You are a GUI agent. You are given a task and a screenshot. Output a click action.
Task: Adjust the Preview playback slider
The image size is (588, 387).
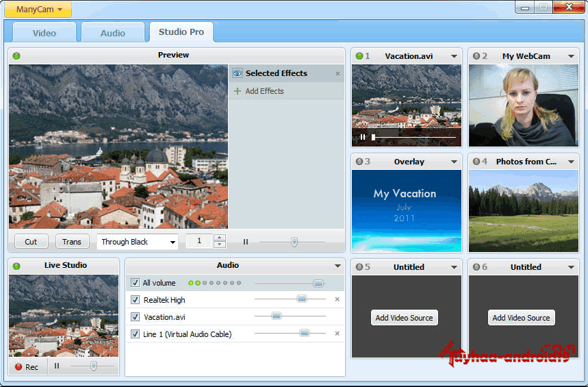pyautogui.click(x=294, y=242)
